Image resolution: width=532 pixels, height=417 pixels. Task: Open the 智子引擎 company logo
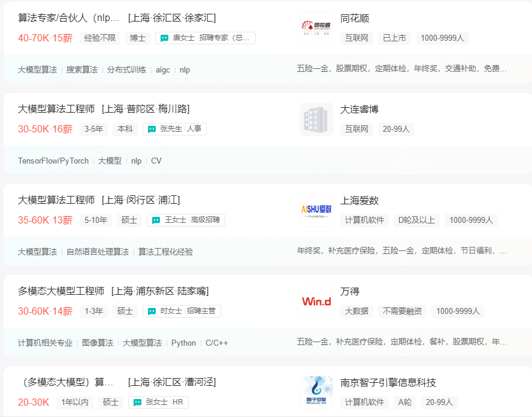[316, 392]
